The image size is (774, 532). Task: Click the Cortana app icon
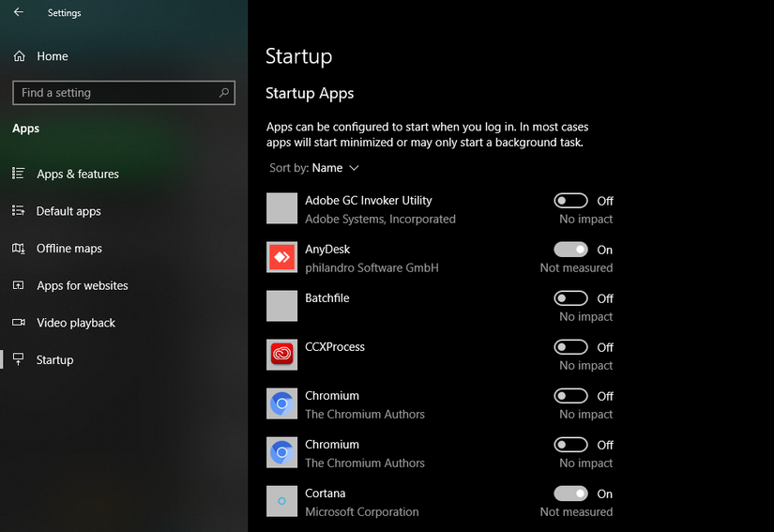[x=281, y=501]
